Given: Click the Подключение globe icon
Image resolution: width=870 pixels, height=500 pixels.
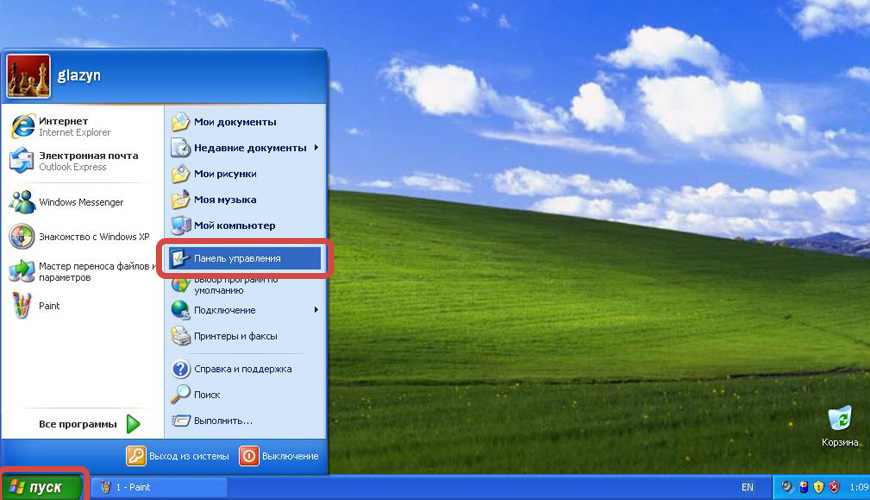Looking at the screenshot, I should (x=180, y=310).
